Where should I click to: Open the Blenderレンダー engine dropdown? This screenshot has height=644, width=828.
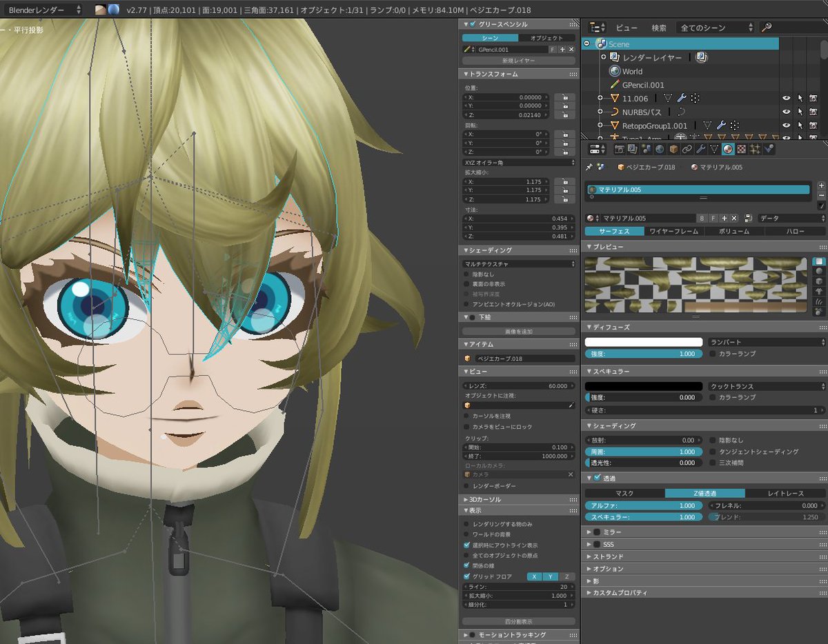pyautogui.click(x=43, y=10)
